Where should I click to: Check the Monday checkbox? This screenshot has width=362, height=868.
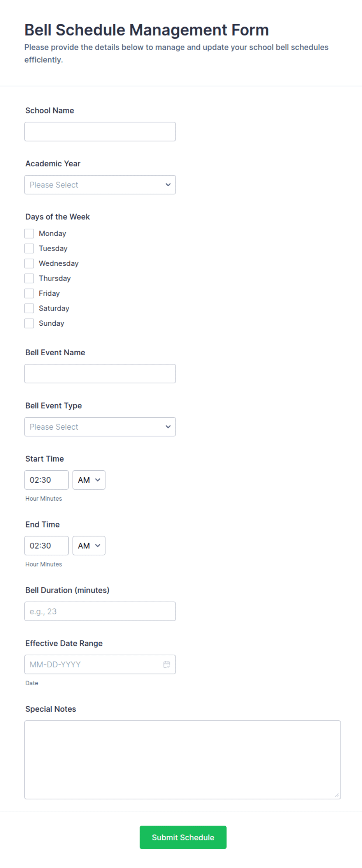(29, 233)
